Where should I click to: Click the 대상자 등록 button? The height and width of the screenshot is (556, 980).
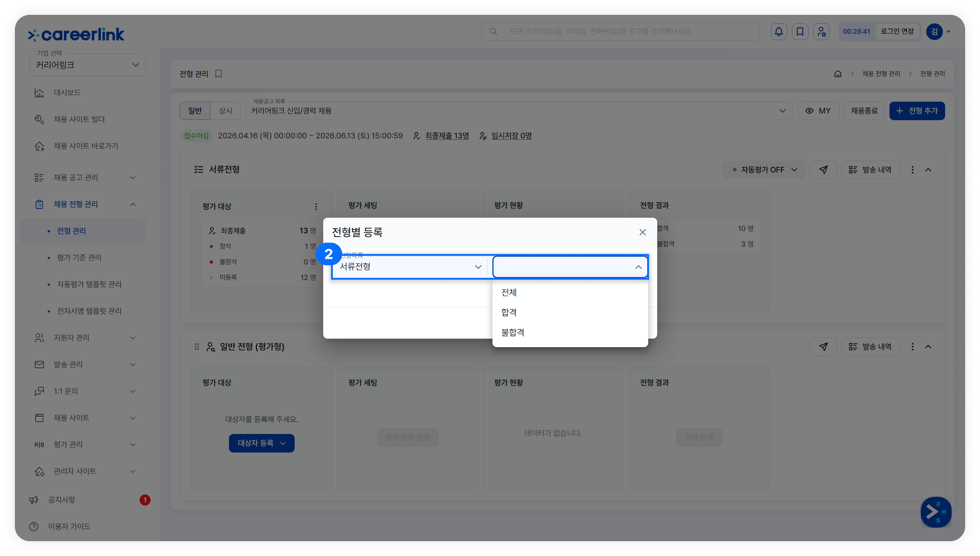pyautogui.click(x=261, y=443)
